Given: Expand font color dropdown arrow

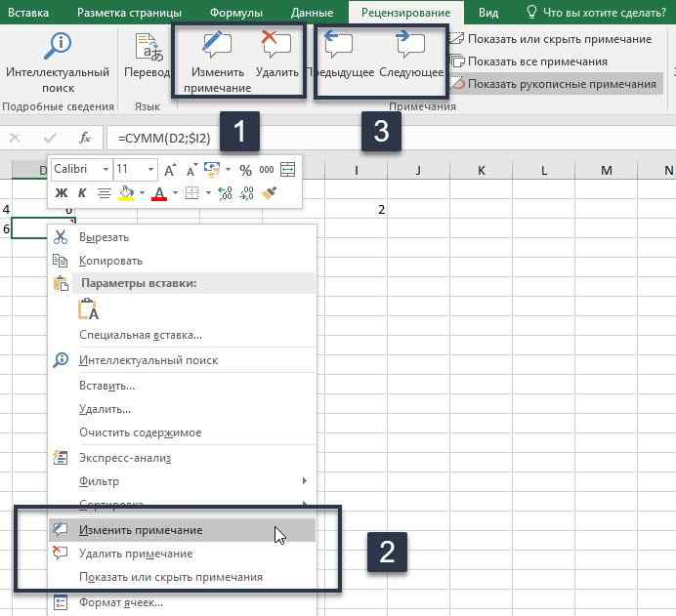Looking at the screenshot, I should tap(175, 193).
